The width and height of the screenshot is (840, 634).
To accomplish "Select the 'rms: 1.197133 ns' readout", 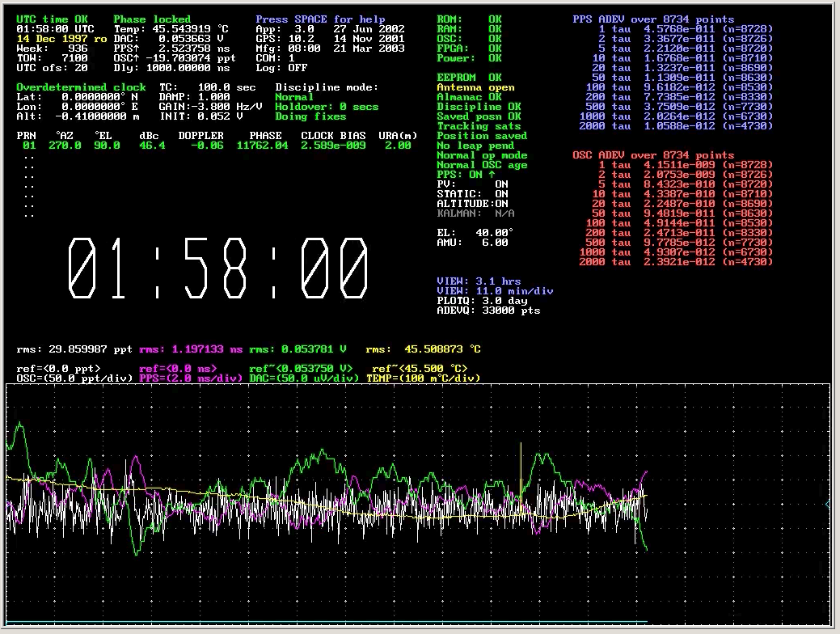I will (x=191, y=349).
